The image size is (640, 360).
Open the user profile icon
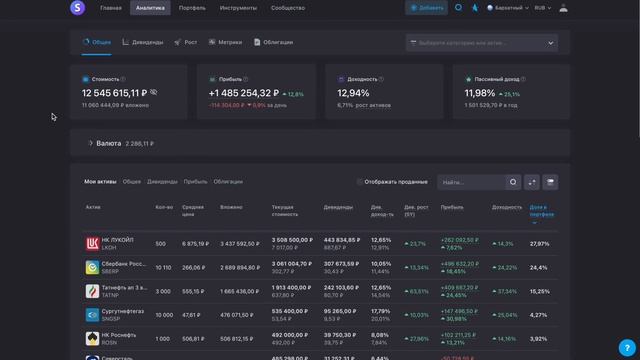click(x=563, y=8)
